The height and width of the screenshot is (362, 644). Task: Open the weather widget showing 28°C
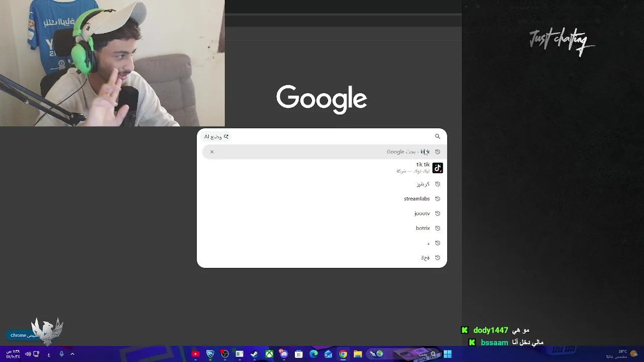point(622,354)
